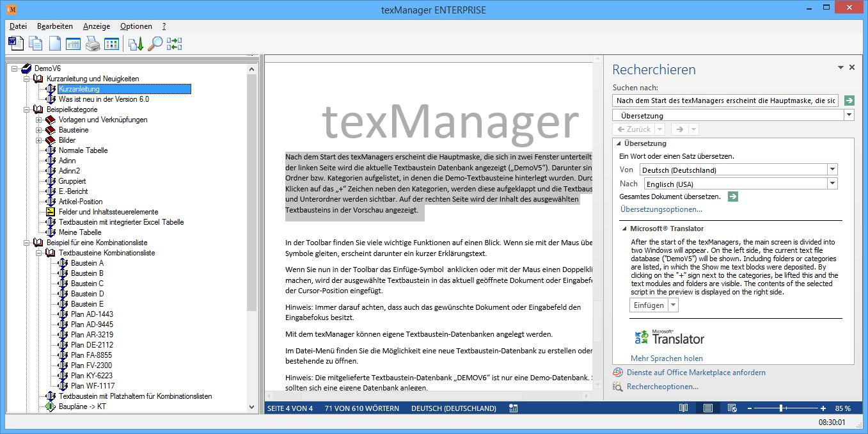Open the Optionen menu

[x=136, y=26]
